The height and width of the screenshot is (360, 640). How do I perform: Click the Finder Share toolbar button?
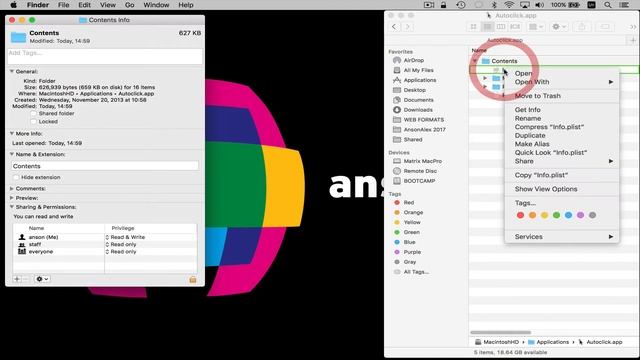(x=582, y=27)
